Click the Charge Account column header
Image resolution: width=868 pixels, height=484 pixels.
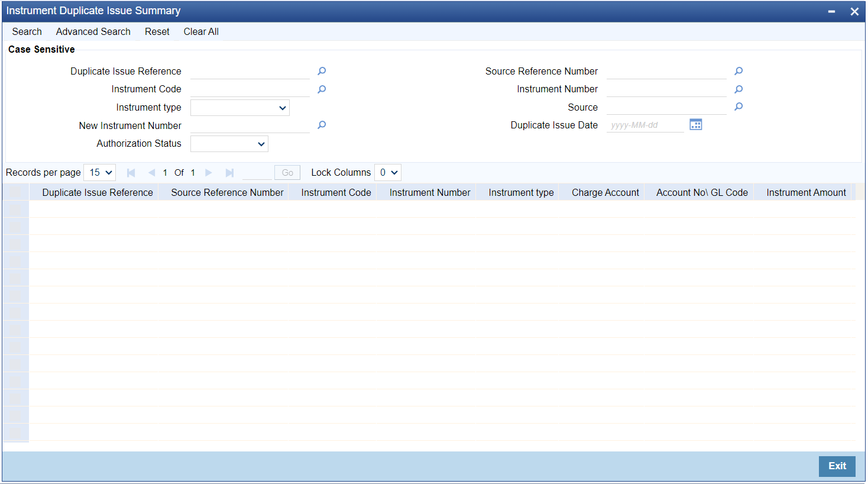[x=605, y=192]
